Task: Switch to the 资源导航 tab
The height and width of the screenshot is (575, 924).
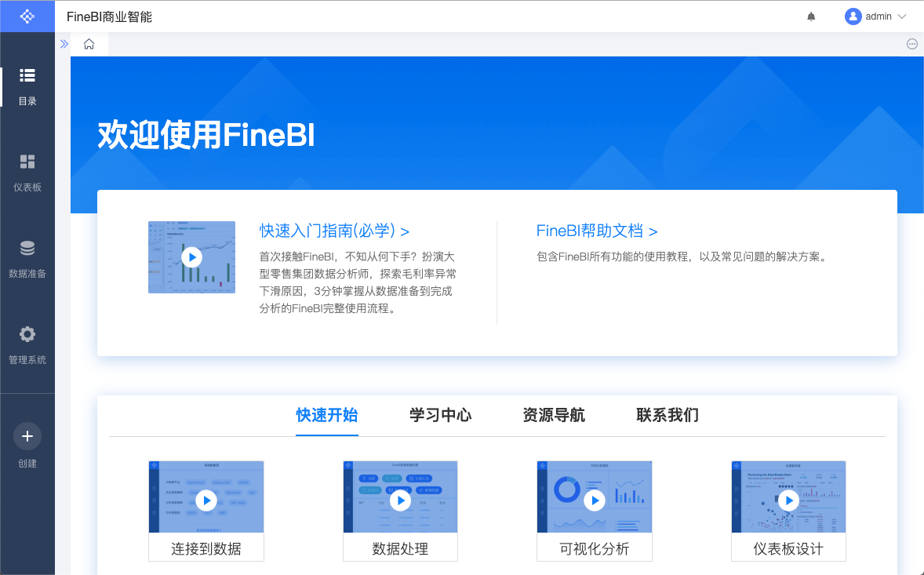Action: [x=554, y=415]
